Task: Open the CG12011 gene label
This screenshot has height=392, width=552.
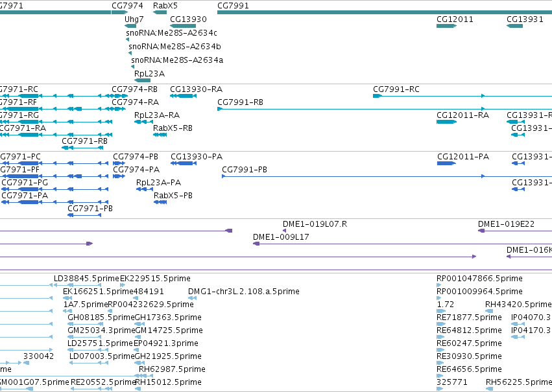Action: coord(455,19)
